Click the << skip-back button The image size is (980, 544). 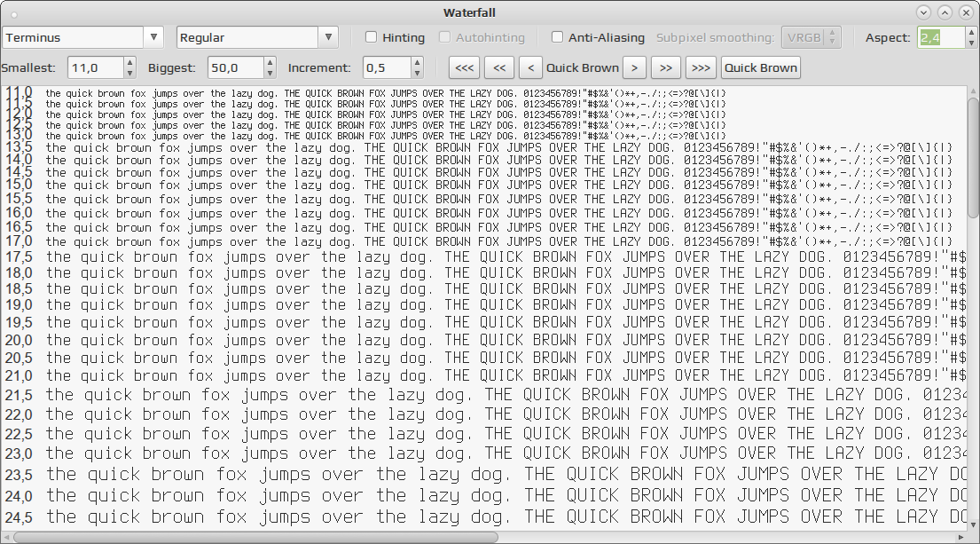pos(499,67)
